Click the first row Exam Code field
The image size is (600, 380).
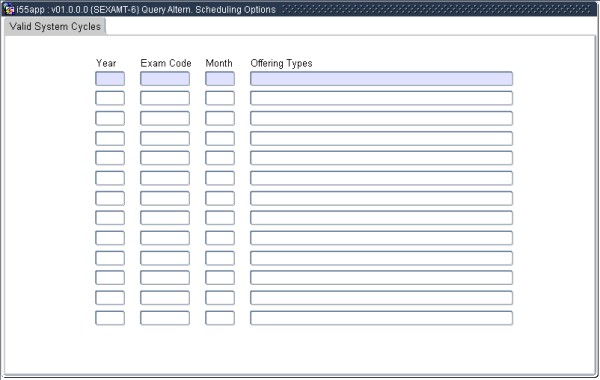click(x=165, y=78)
